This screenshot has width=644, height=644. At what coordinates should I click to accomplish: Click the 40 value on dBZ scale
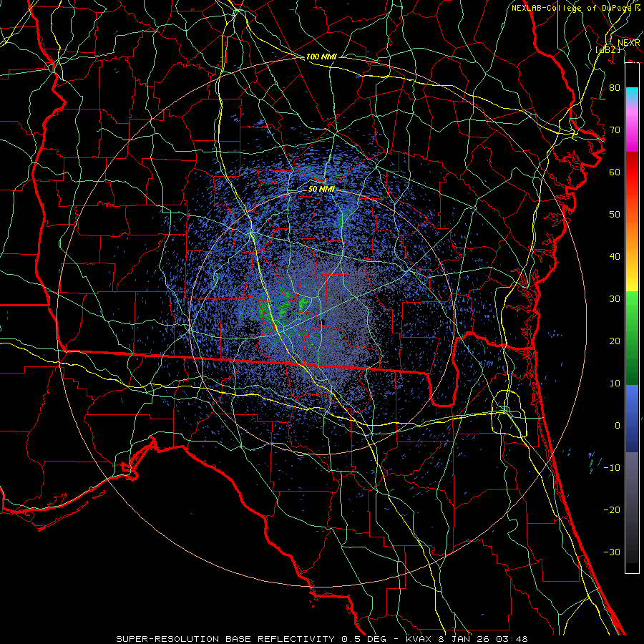[615, 257]
